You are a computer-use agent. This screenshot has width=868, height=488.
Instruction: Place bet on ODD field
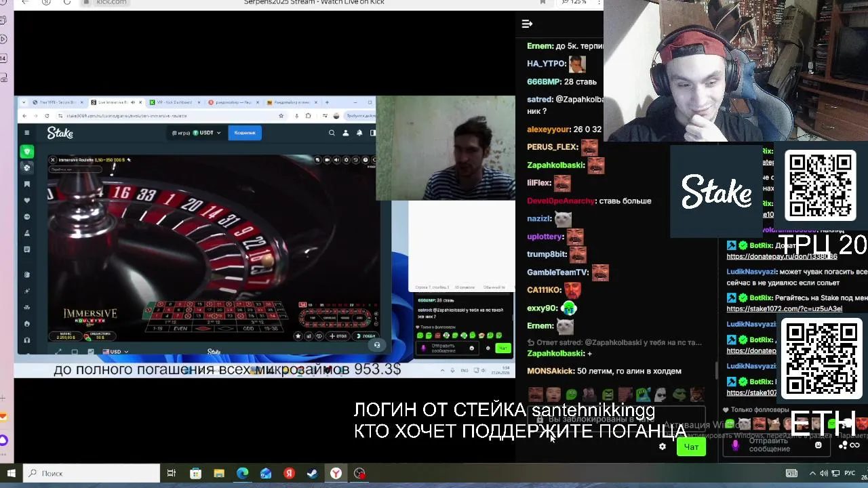[248, 328]
